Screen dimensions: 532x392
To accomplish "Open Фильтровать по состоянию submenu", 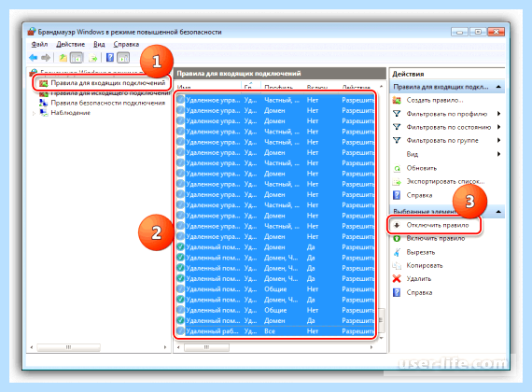I will [x=446, y=127].
